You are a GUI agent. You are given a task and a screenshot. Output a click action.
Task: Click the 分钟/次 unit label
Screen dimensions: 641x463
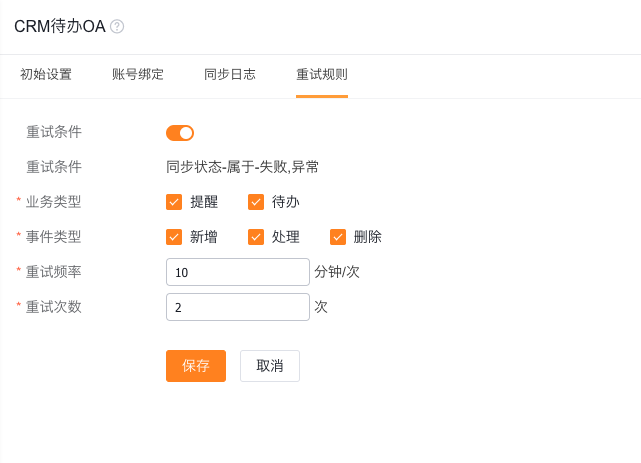tap(337, 272)
